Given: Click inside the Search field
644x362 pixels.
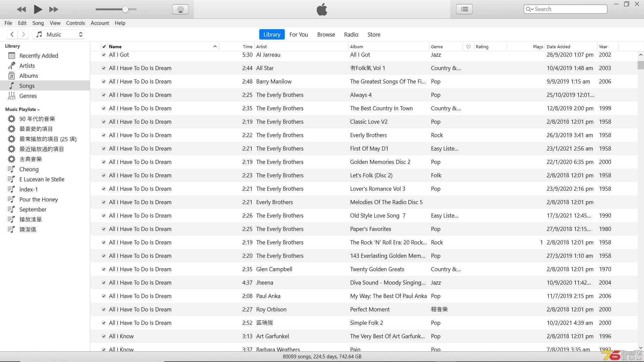Looking at the screenshot, I should [x=566, y=9].
